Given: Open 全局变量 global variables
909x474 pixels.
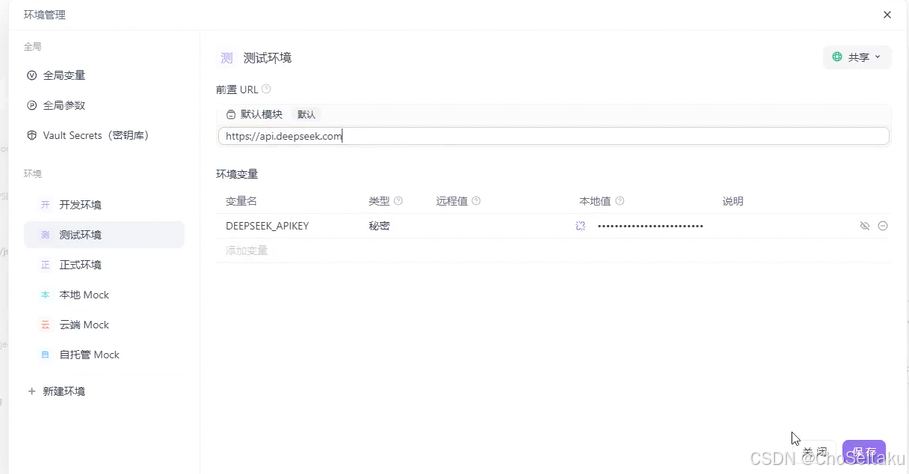Looking at the screenshot, I should coord(64,75).
